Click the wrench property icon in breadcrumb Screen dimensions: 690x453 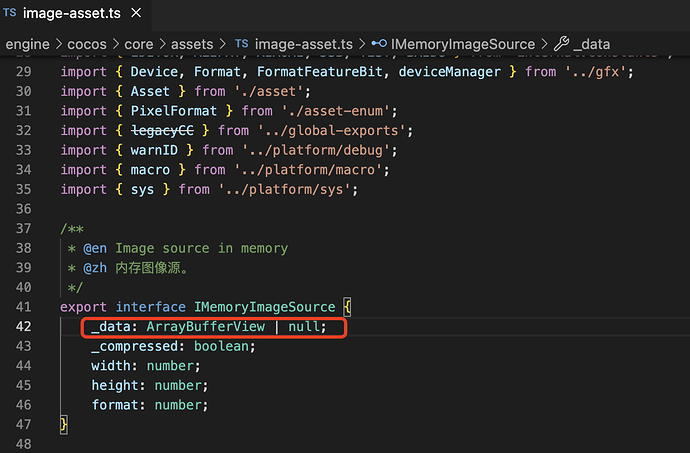(x=561, y=44)
